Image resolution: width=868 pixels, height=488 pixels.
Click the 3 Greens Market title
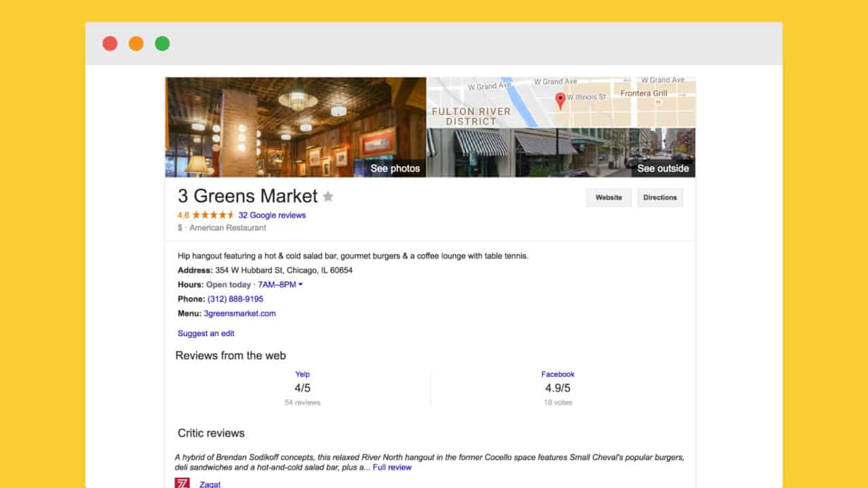248,196
